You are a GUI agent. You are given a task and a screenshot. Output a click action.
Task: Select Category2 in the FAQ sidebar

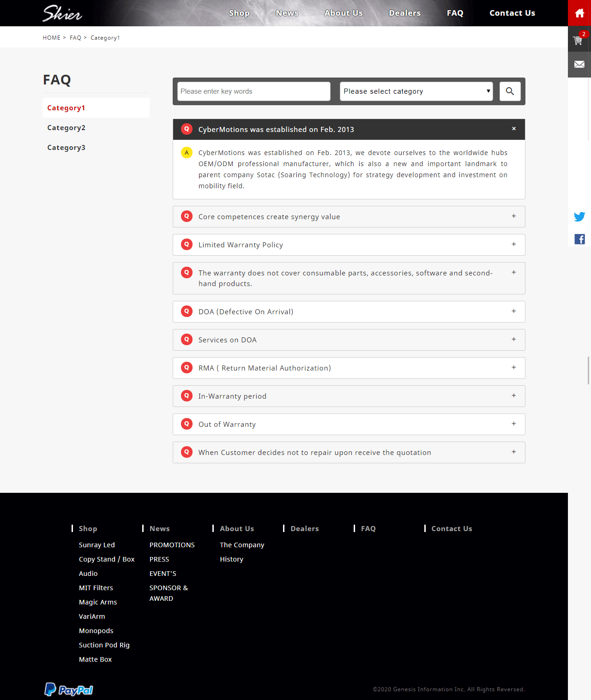96,127
